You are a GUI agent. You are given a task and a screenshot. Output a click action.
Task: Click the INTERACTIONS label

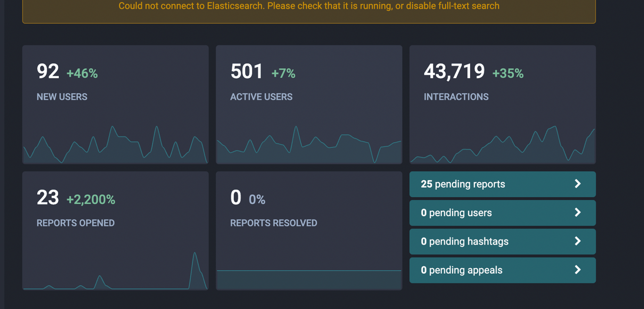[x=456, y=97]
